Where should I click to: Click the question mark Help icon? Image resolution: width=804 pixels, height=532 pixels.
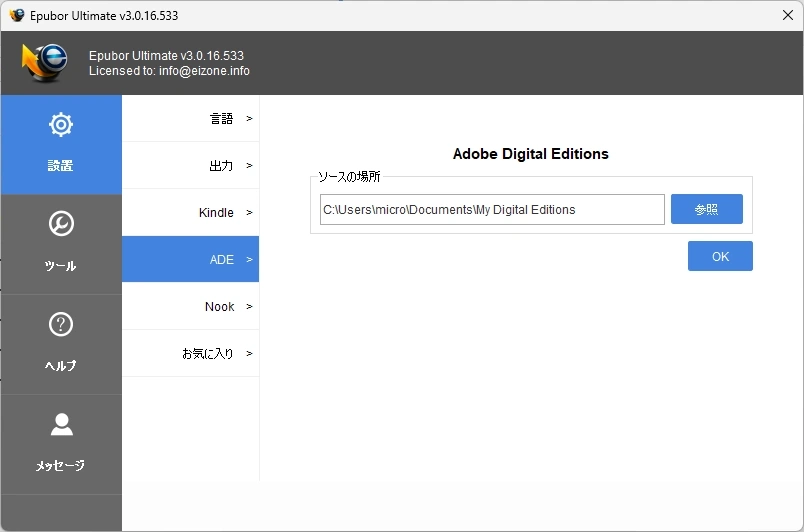61,324
